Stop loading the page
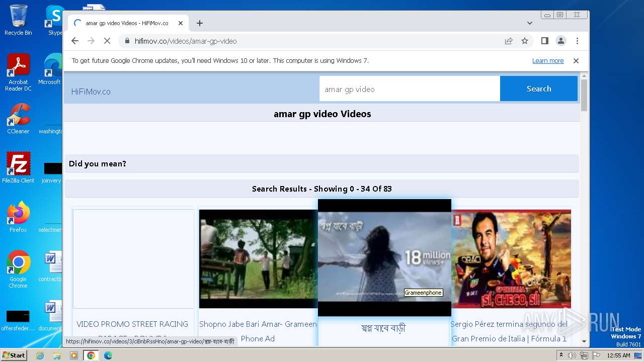 (107, 41)
